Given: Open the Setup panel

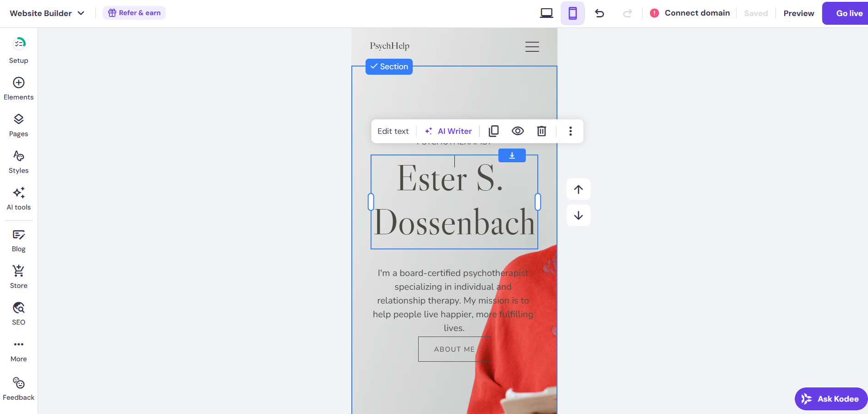Looking at the screenshot, I should coord(19,51).
